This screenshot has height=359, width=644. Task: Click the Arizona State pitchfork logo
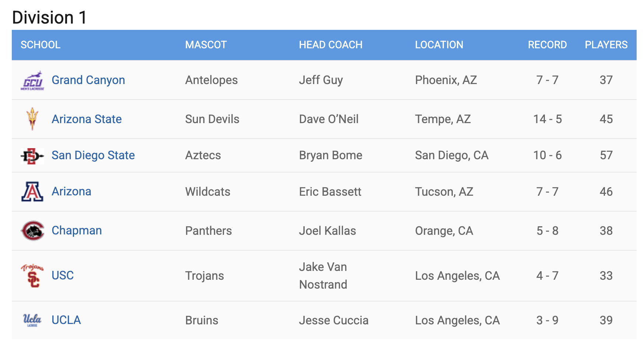[x=32, y=119]
